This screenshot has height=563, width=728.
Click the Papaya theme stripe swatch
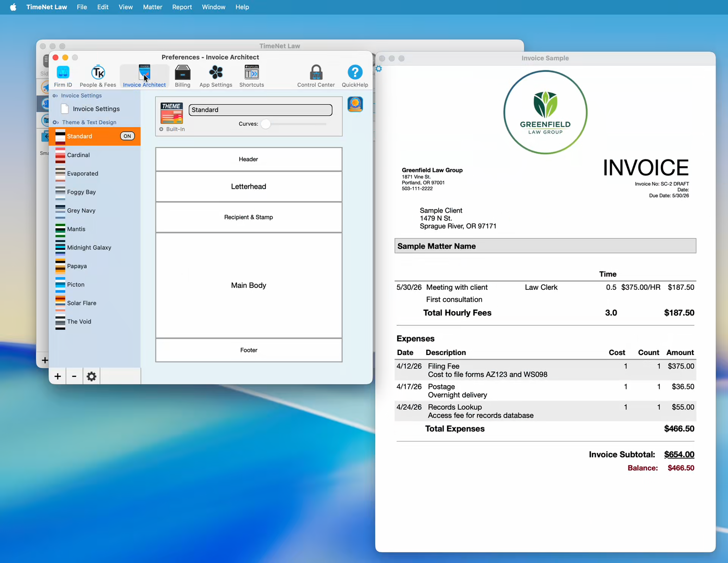click(x=60, y=266)
